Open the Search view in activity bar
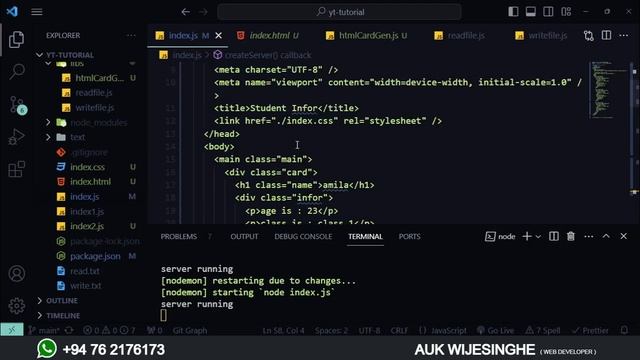This screenshot has height=360, width=640. pyautogui.click(x=16, y=71)
